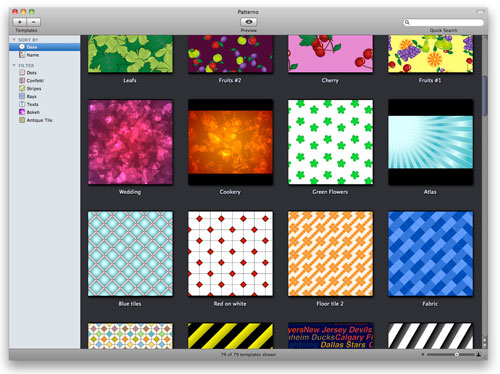Click the Stripes filter icon

point(22,88)
